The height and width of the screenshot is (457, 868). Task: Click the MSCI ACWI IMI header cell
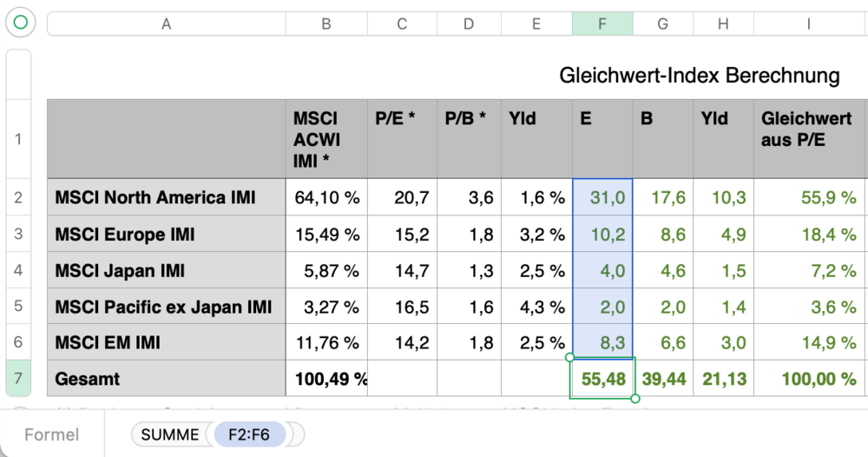[326, 139]
